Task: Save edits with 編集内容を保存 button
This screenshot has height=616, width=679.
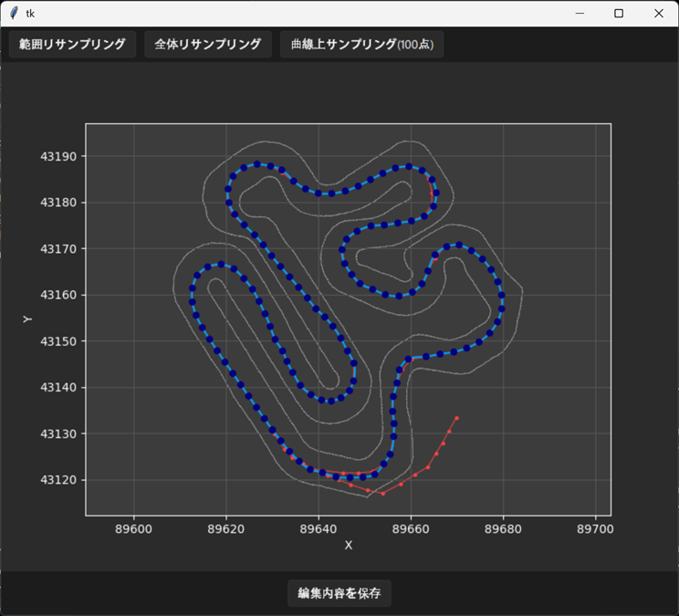Action: click(339, 593)
